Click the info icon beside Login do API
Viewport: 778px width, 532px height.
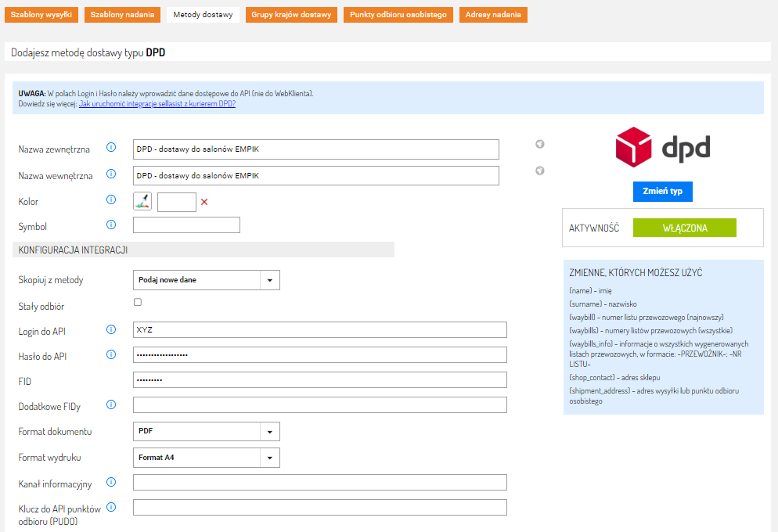coord(111,330)
